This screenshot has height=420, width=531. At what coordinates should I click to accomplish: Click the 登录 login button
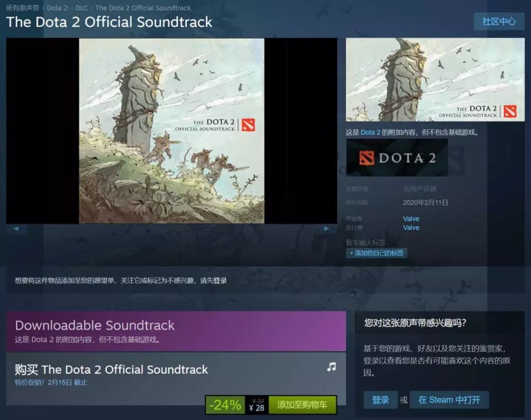tap(380, 400)
